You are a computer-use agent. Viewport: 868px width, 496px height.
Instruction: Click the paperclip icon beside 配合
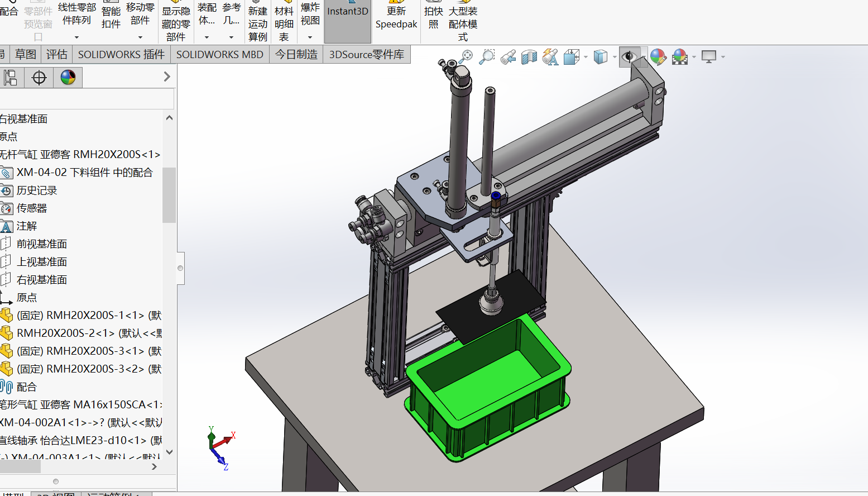pyautogui.click(x=6, y=387)
